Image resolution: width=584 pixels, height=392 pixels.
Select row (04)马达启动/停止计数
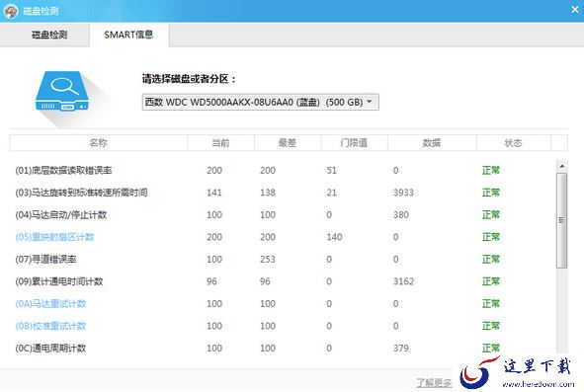click(283, 215)
